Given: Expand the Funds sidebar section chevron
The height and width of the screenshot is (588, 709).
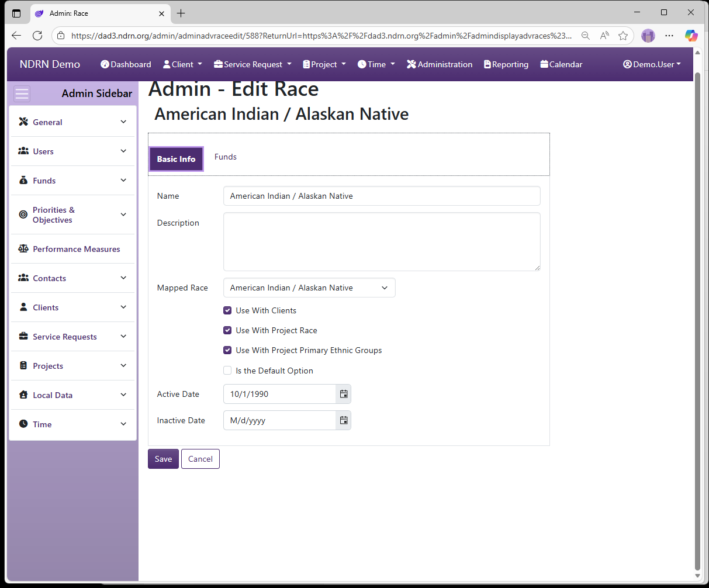Looking at the screenshot, I should click(x=123, y=180).
